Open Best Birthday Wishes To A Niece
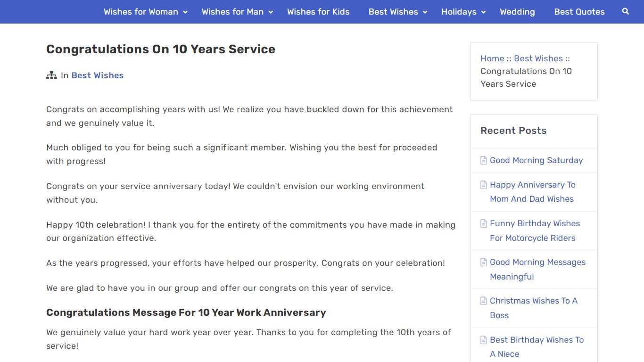644x362 pixels. click(537, 347)
